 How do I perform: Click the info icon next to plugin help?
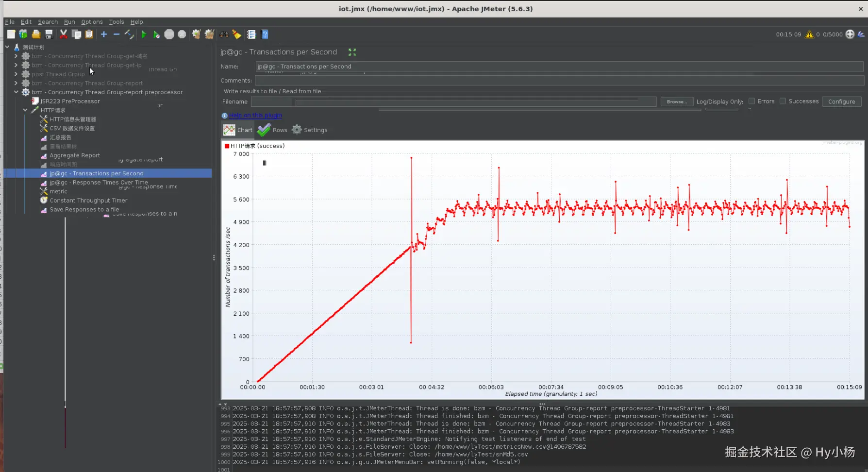pyautogui.click(x=224, y=116)
